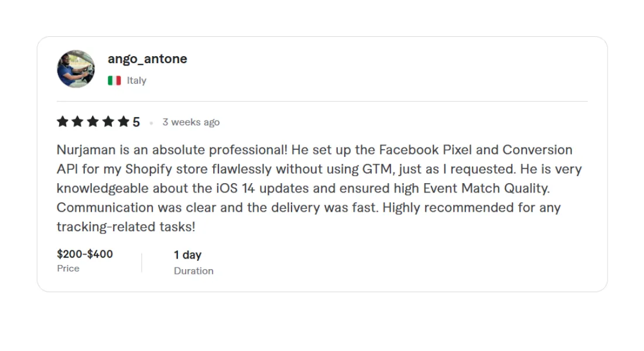Select the Italy country label
This screenshot has width=644, height=351.
pyautogui.click(x=136, y=81)
